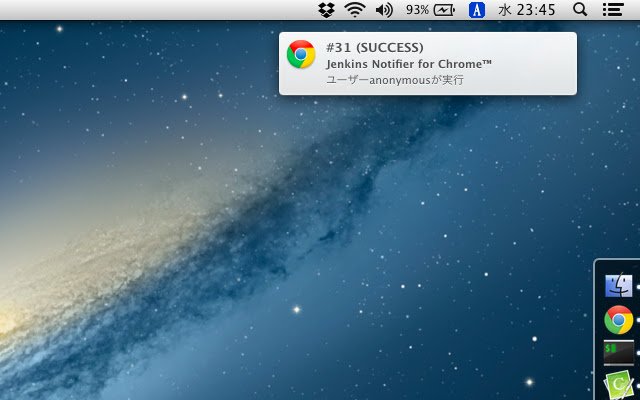Open Finder from the Dock

[x=619, y=285]
